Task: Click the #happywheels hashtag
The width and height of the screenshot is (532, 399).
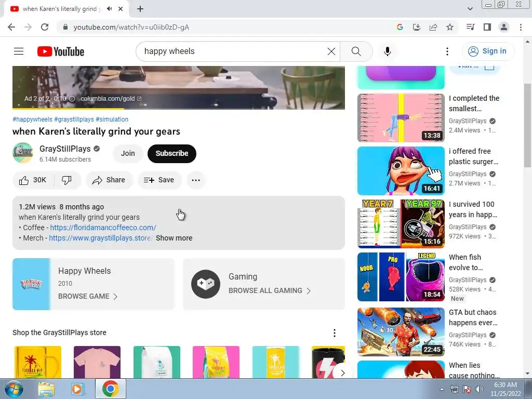Action: (x=32, y=119)
